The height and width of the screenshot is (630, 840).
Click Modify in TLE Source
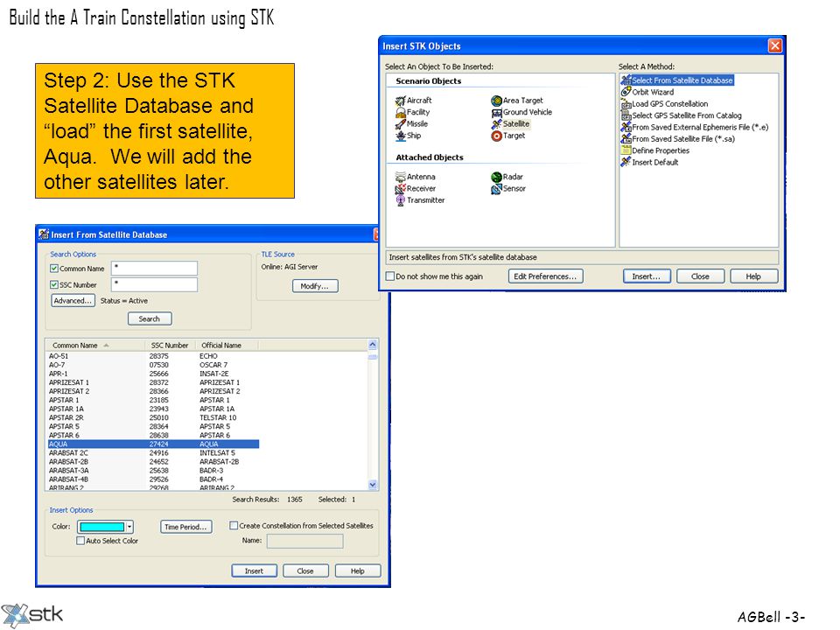click(315, 286)
